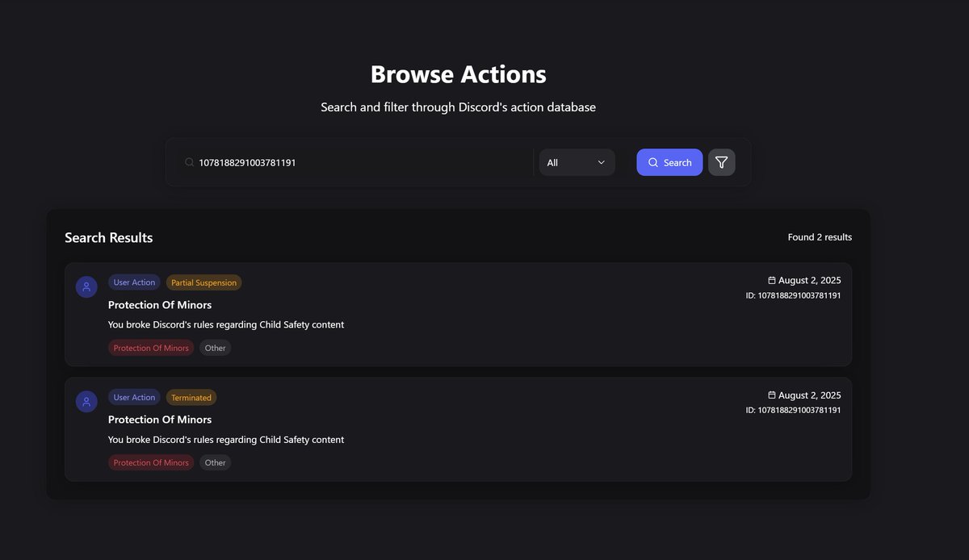Click User Action badge on Terminated result
The width and height of the screenshot is (969, 560).
coord(134,397)
